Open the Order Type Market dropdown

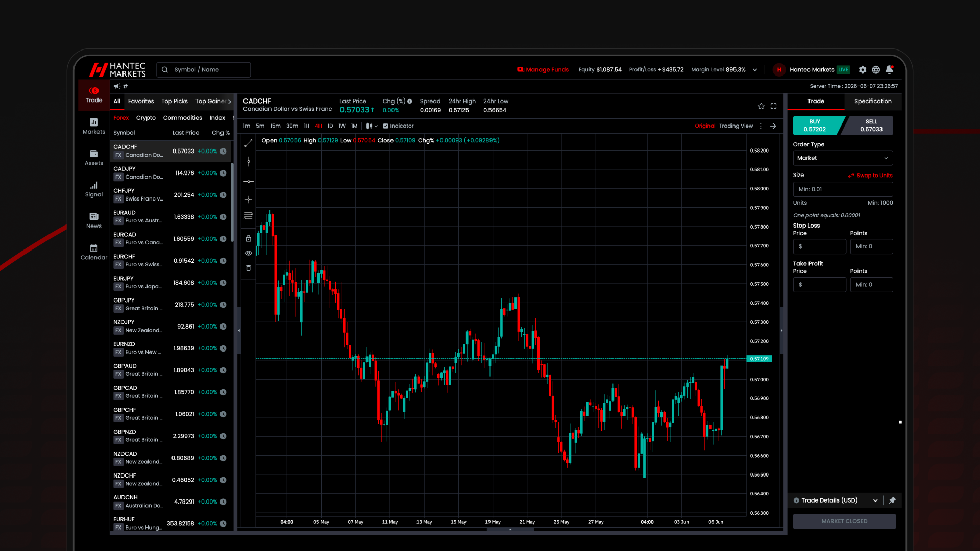pyautogui.click(x=843, y=158)
